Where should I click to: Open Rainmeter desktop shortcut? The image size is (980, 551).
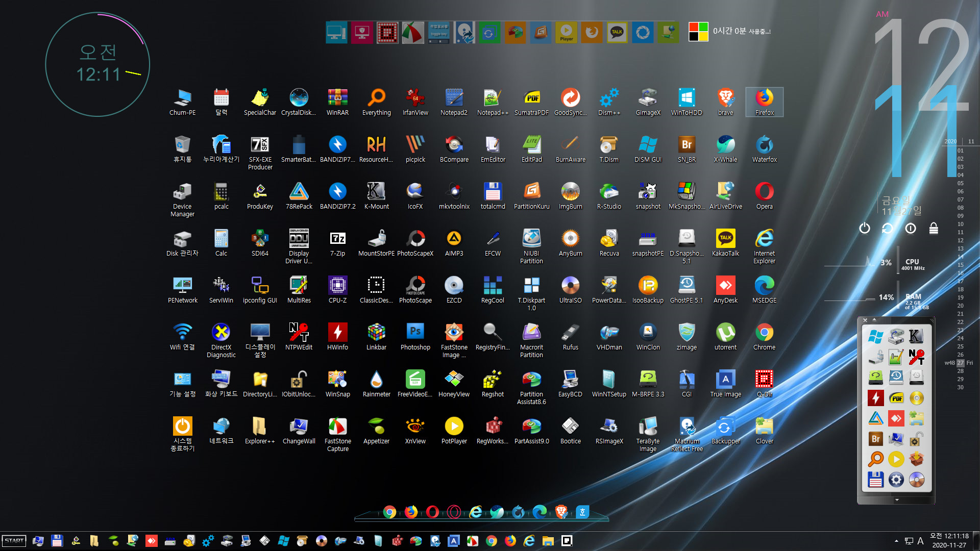pyautogui.click(x=376, y=384)
